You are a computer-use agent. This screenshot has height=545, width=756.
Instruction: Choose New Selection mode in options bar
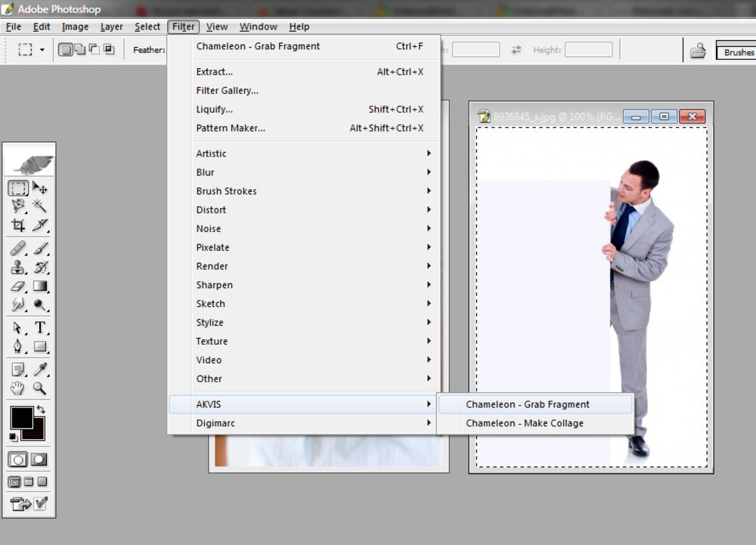[65, 49]
